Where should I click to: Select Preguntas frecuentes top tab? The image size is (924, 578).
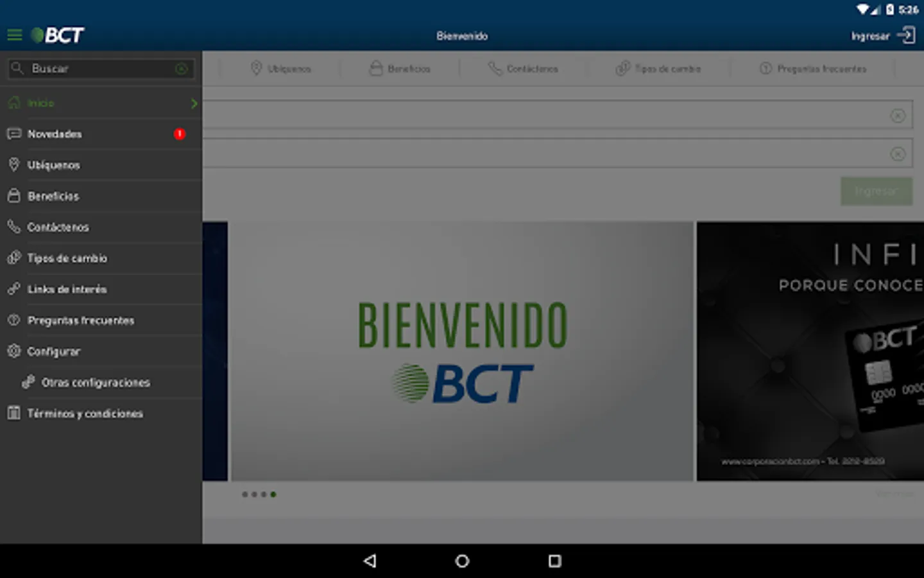coord(813,68)
